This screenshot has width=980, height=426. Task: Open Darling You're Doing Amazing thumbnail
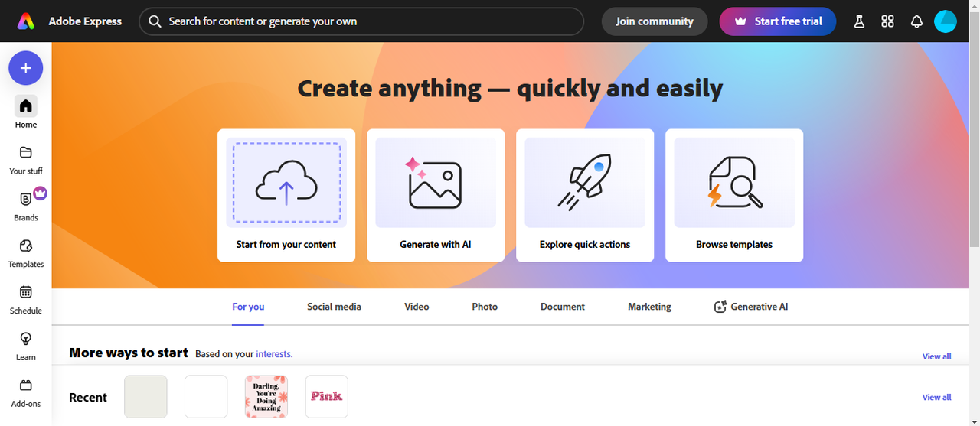coord(266,396)
